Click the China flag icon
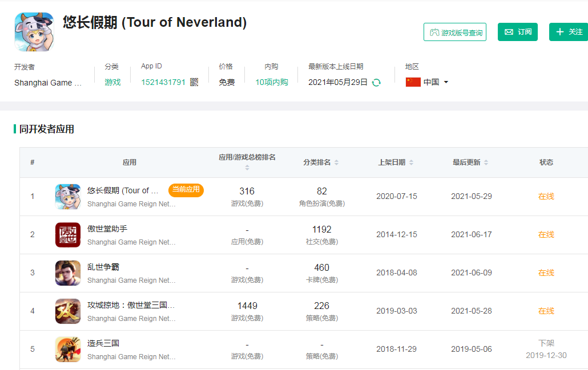Viewport: 588px width, 370px height. coord(413,82)
